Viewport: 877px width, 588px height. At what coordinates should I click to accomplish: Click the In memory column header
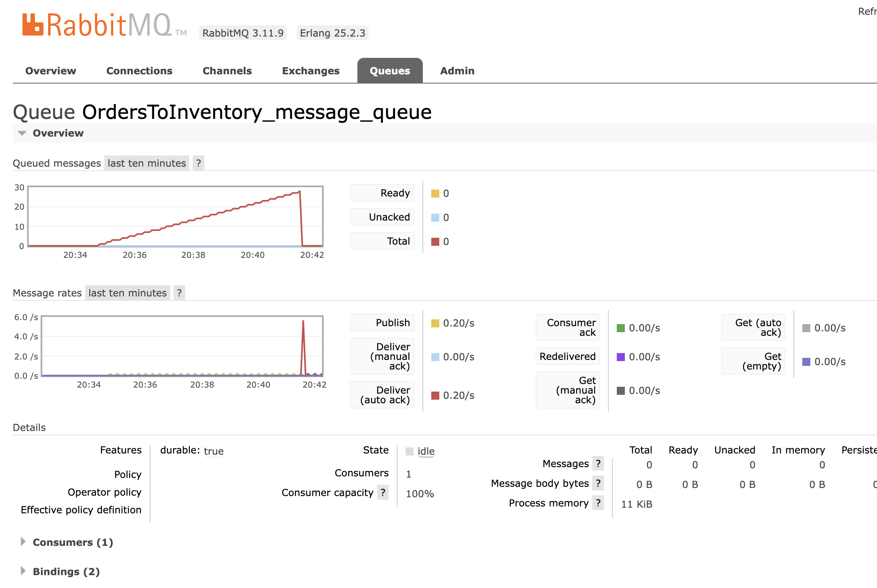point(798,450)
